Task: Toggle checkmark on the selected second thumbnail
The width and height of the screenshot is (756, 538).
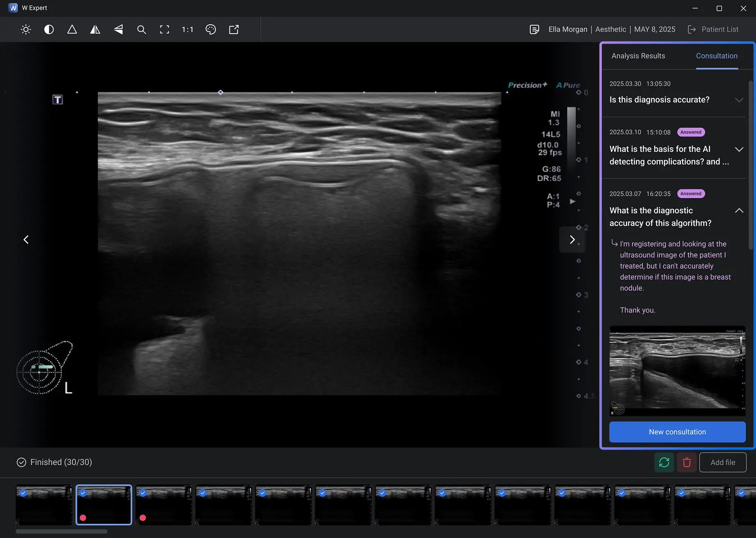Action: 83,493
